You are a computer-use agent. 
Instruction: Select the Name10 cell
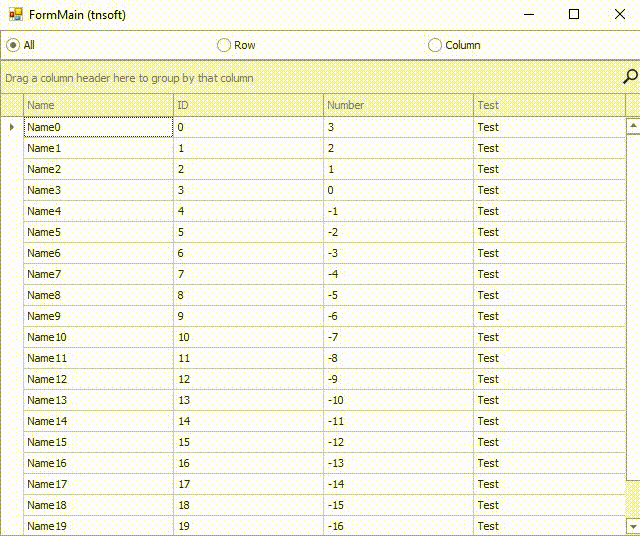pos(98,337)
